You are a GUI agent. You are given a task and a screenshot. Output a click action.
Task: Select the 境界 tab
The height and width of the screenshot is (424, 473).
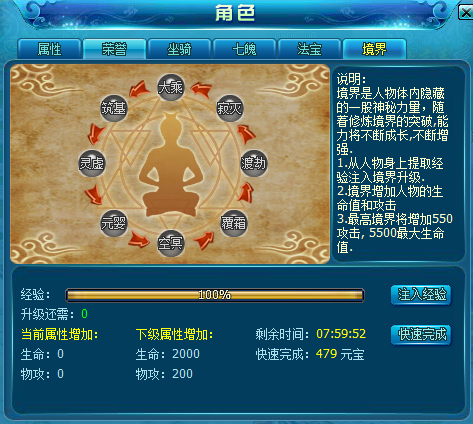(374, 49)
